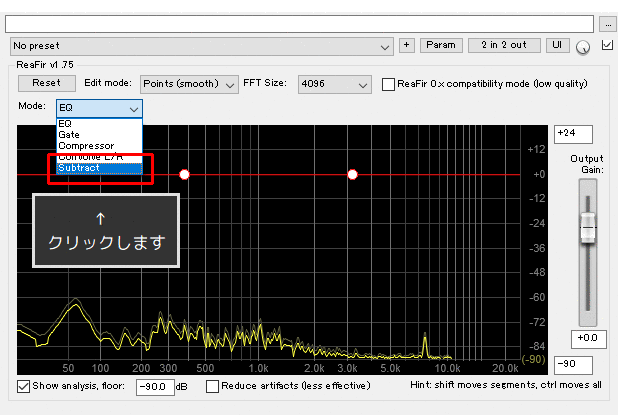
Task: Open the UI button
Action: click(x=558, y=45)
